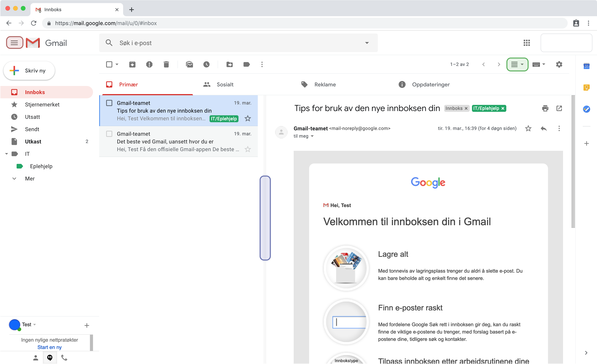
Task: Show previous page of messages
Action: pos(483,64)
